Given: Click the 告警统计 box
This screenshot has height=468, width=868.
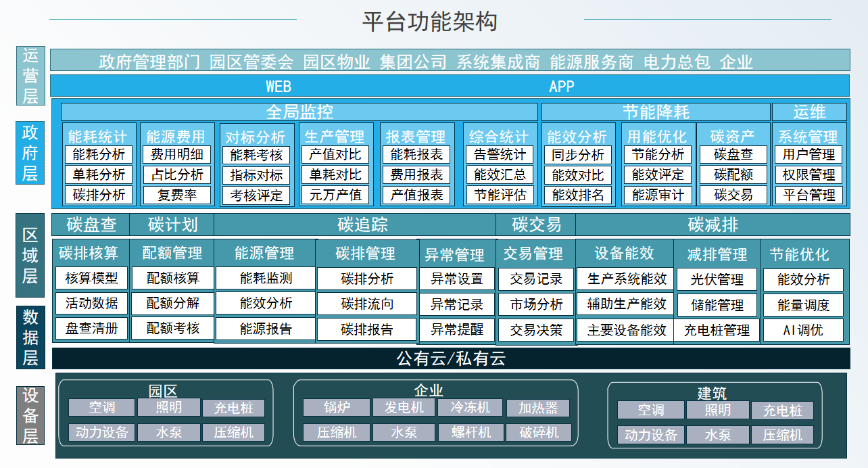Looking at the screenshot, I should pos(500,154).
